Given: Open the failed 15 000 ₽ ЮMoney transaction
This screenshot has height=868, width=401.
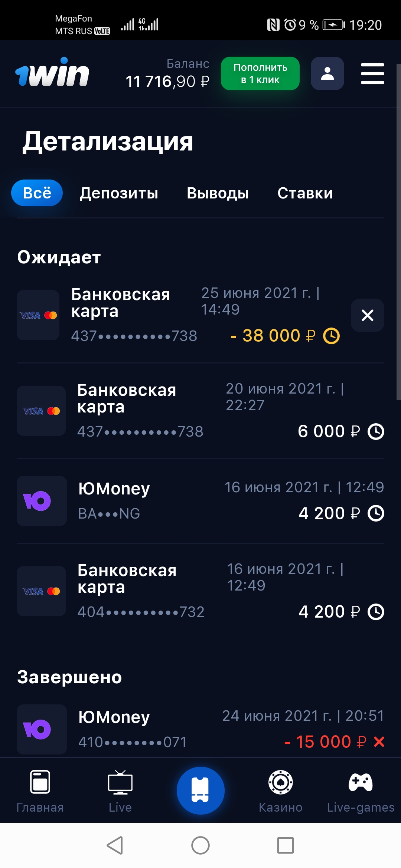Looking at the screenshot, I should pyautogui.click(x=200, y=729).
